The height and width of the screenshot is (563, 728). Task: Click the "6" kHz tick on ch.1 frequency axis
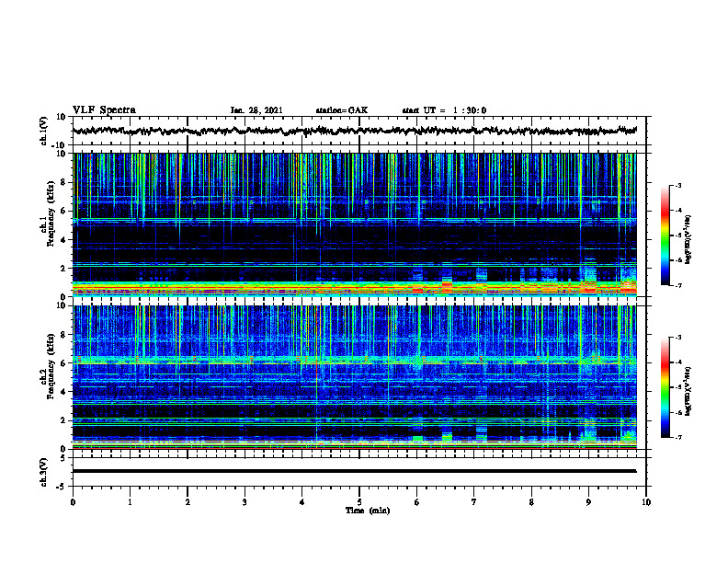pos(63,212)
